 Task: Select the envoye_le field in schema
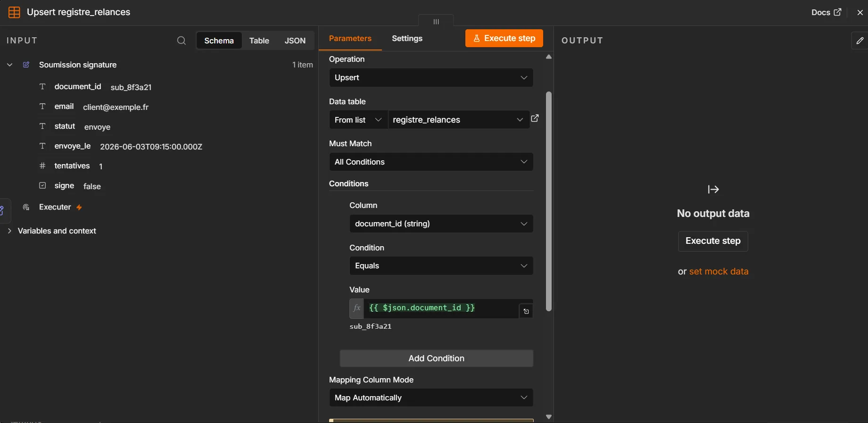point(73,146)
